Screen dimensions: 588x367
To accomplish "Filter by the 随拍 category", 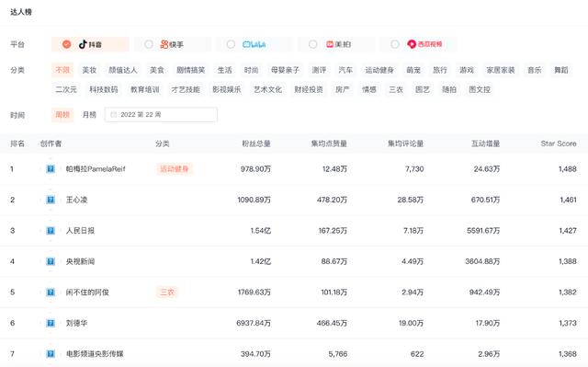I will coord(449,89).
